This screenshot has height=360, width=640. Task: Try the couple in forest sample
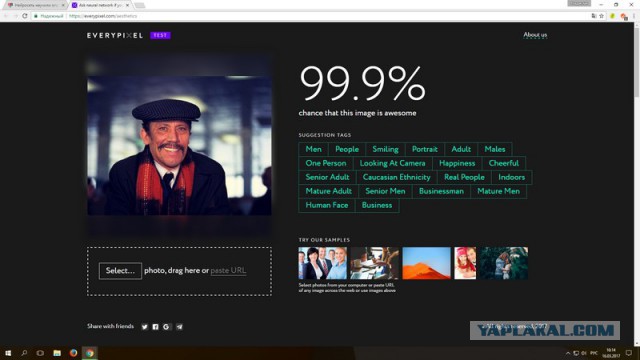[504, 263]
